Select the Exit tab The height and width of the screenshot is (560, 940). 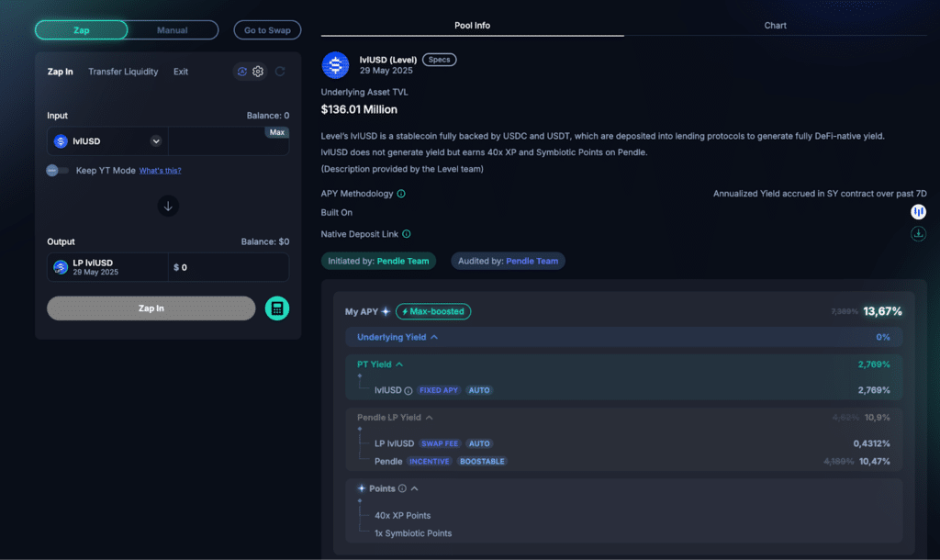[181, 72]
